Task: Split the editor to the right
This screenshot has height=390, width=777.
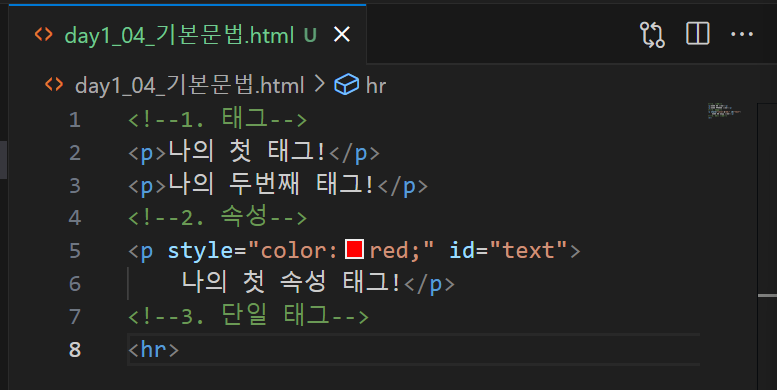Action: (x=698, y=34)
